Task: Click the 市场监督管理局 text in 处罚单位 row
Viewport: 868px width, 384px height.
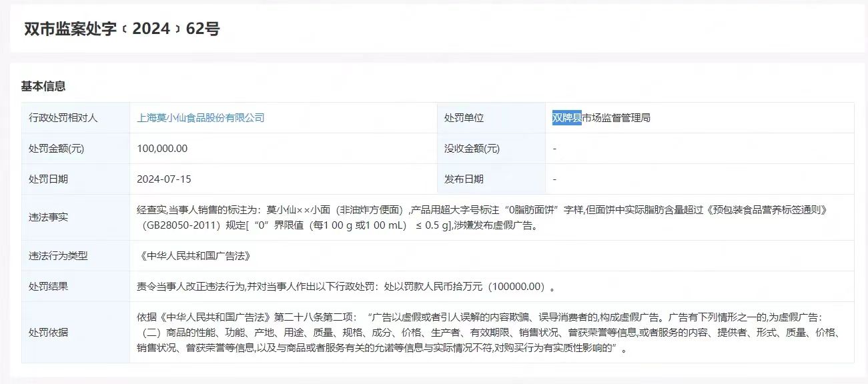Action: (x=616, y=118)
